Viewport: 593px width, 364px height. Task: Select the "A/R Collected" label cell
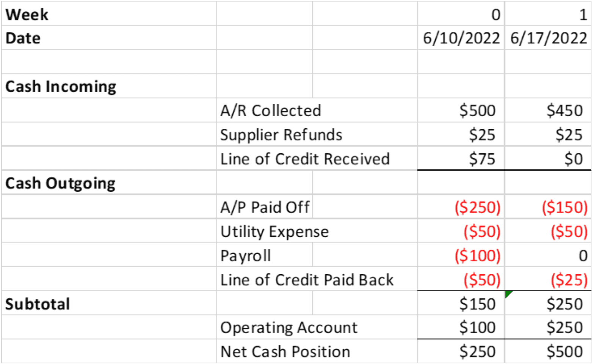click(271, 111)
